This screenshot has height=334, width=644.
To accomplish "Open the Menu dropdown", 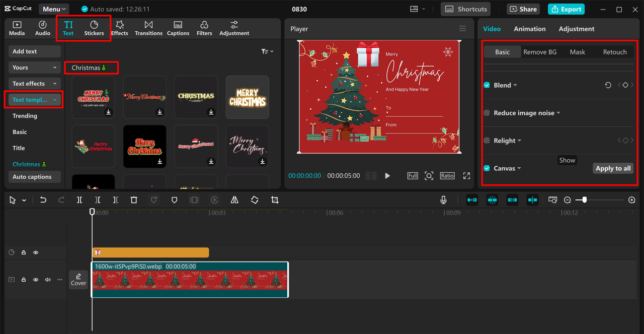I will coord(54,9).
